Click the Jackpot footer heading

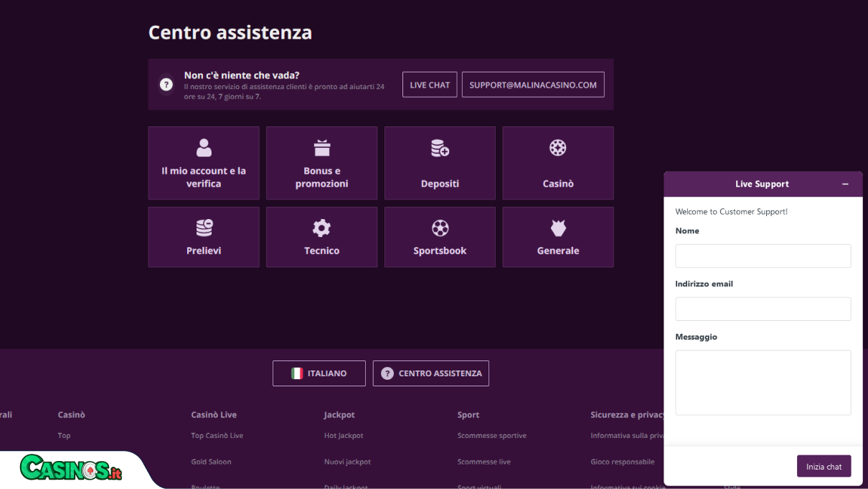(x=339, y=415)
